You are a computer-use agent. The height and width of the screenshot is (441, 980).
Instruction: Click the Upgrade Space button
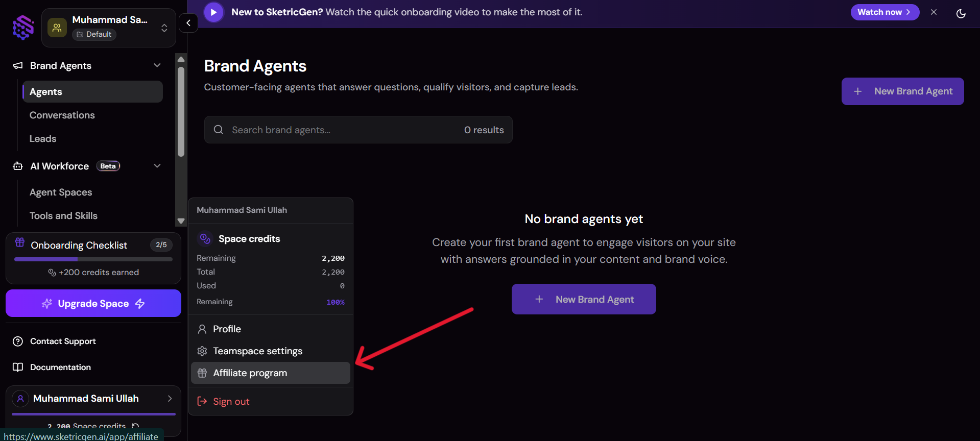[x=93, y=303]
